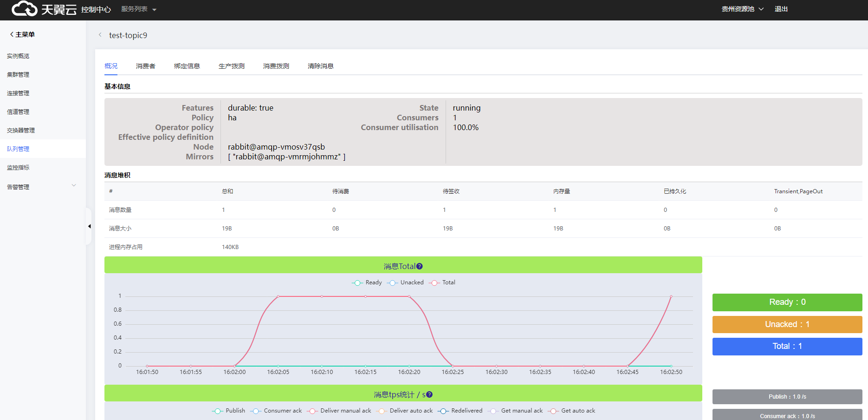
Task: Expand the 告警管理 sidebar menu
Action: pos(42,187)
